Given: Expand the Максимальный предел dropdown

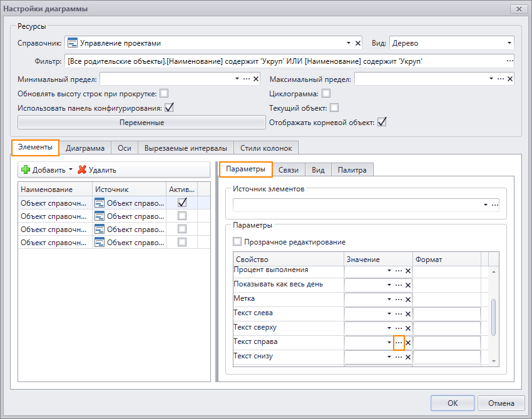Looking at the screenshot, I should (x=491, y=79).
